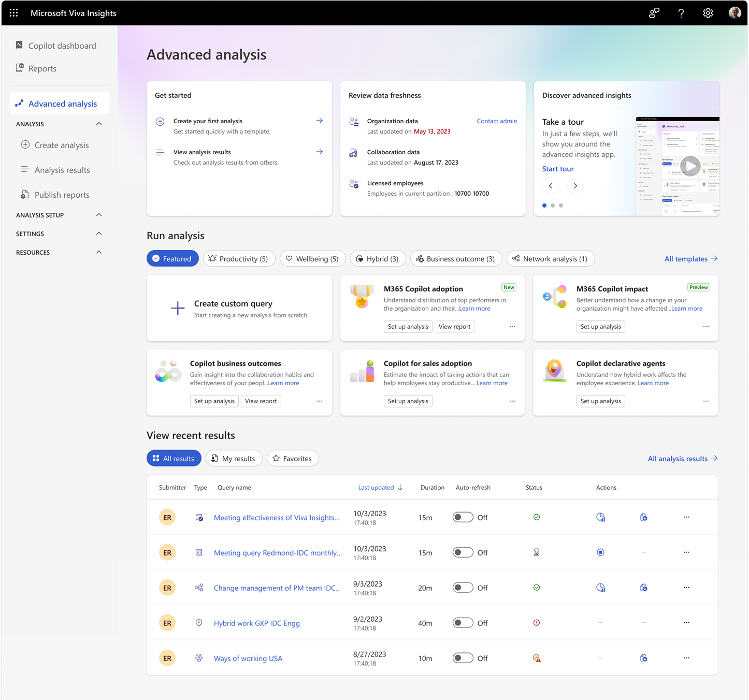This screenshot has height=700, width=749.
Task: Show Favorites results tab
Action: pyautogui.click(x=293, y=458)
